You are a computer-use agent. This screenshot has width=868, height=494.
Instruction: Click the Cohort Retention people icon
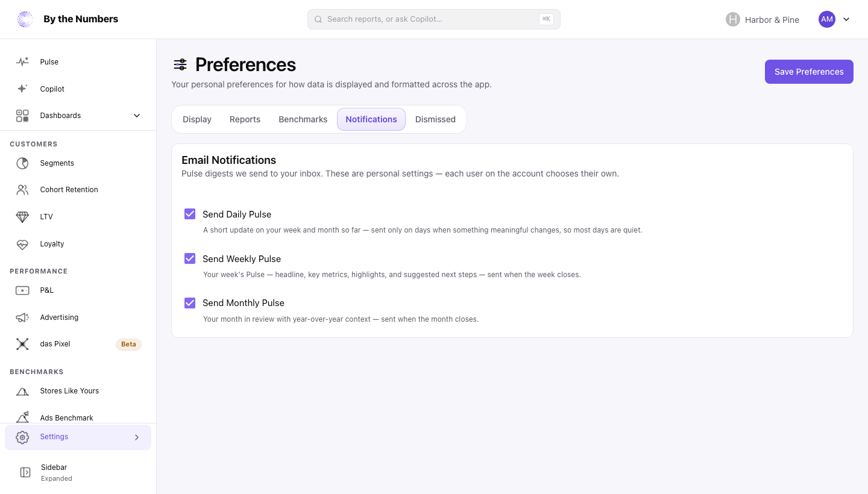click(22, 190)
